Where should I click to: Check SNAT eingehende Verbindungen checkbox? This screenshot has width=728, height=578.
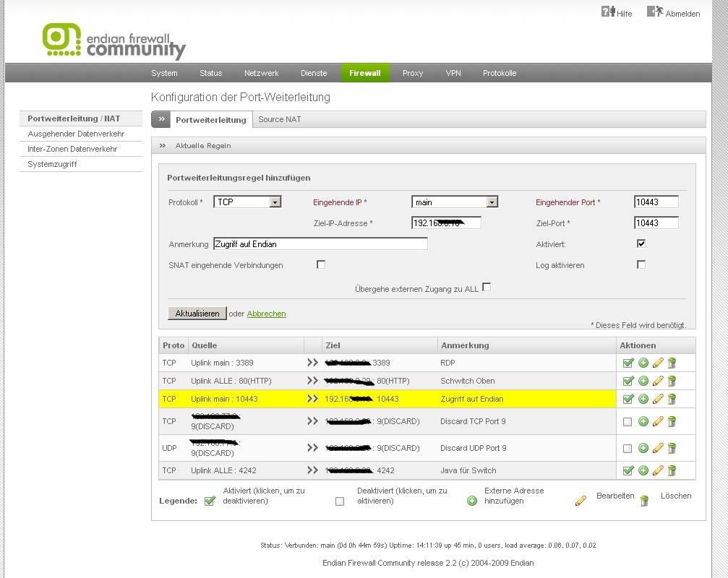pos(321,264)
